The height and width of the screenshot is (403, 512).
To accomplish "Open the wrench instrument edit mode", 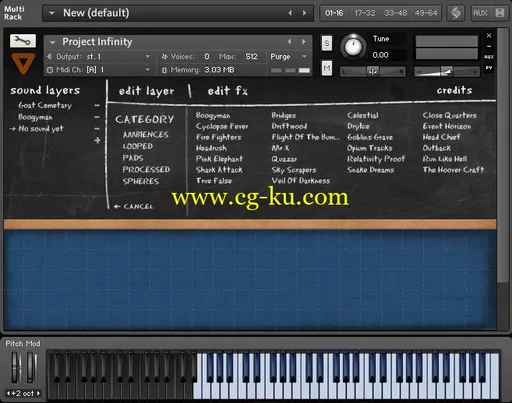I will (x=22, y=41).
